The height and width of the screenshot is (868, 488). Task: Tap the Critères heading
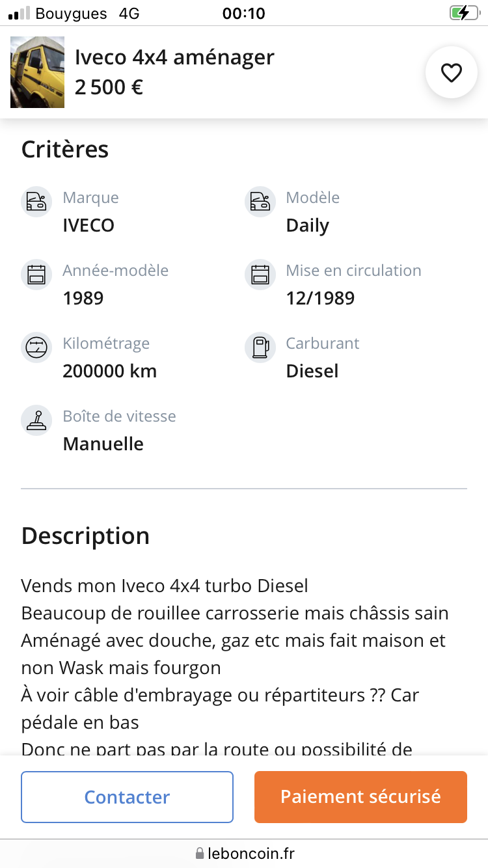coord(65,149)
